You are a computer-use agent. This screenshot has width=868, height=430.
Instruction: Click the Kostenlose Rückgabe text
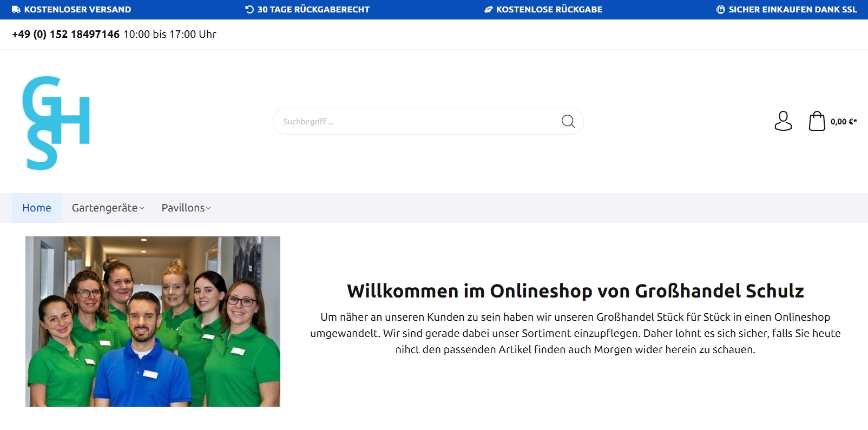[549, 10]
